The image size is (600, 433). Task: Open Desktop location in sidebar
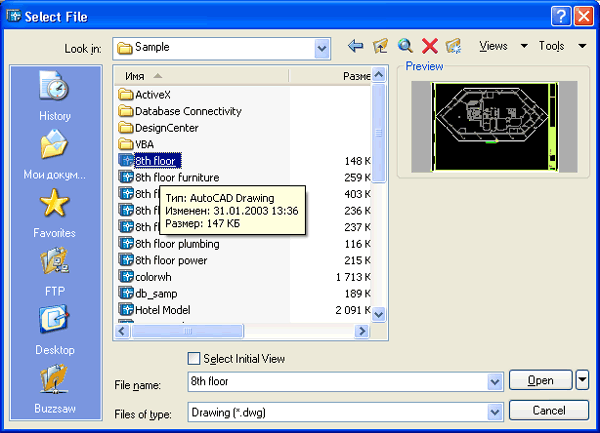click(x=55, y=331)
